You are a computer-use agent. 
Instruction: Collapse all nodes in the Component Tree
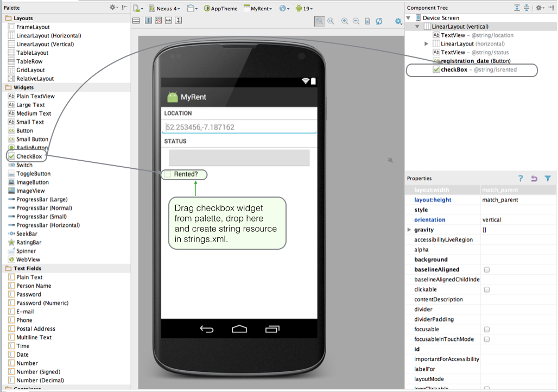[x=525, y=8]
